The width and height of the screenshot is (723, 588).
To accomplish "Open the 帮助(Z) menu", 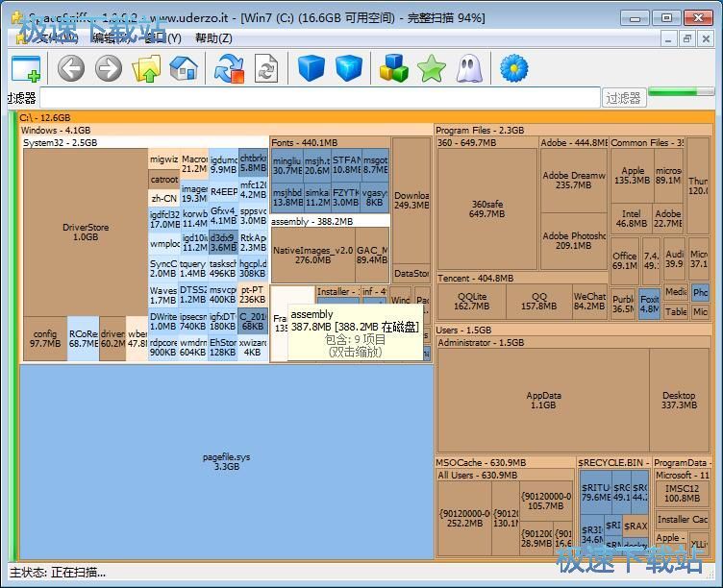I will tap(213, 38).
